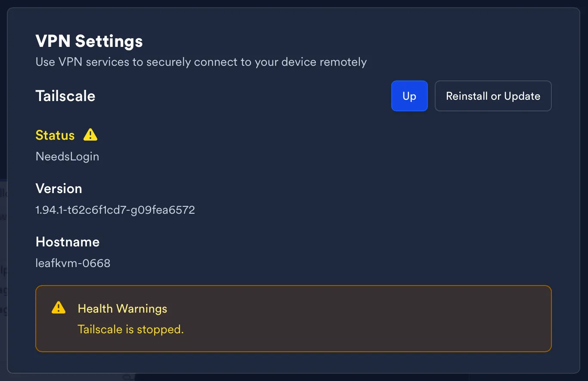Click the Health Warnings alert box

tap(344, 318)
